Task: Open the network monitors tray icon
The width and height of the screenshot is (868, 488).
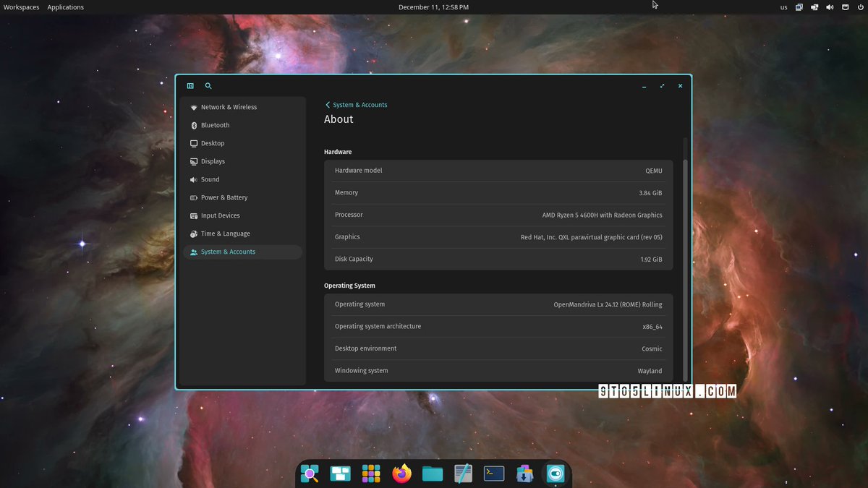Action: click(x=799, y=7)
